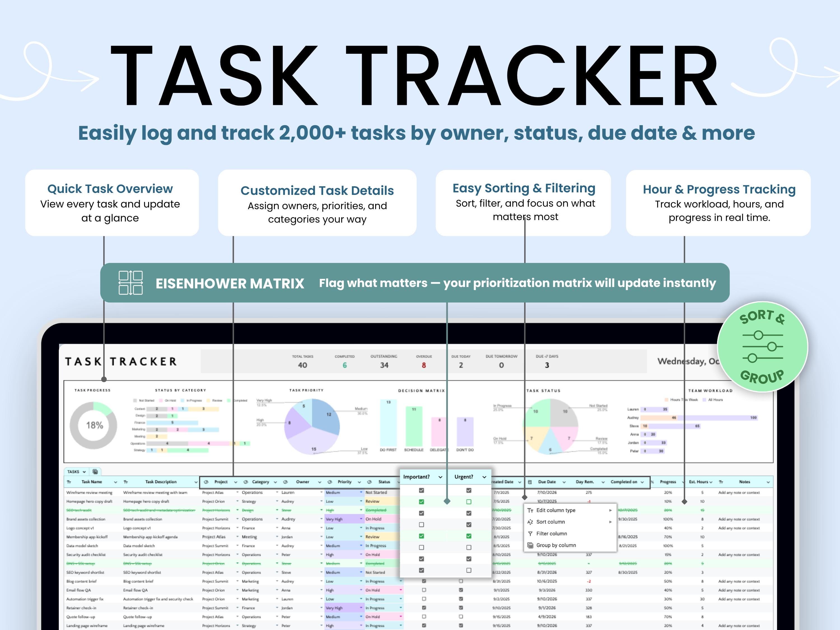Toggle Important checkbox in Blog content brief row

(x=424, y=581)
